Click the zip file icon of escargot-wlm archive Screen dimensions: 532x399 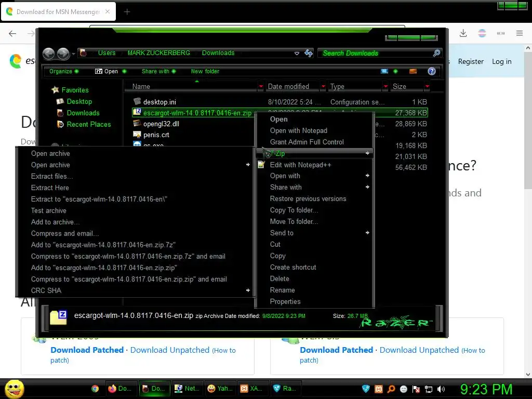coord(137,112)
